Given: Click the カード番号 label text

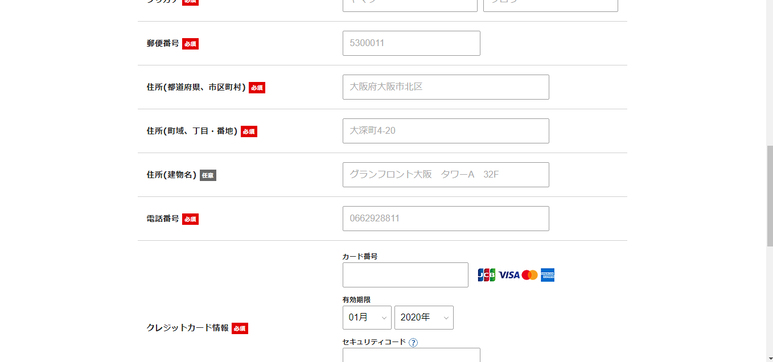Looking at the screenshot, I should tap(360, 256).
